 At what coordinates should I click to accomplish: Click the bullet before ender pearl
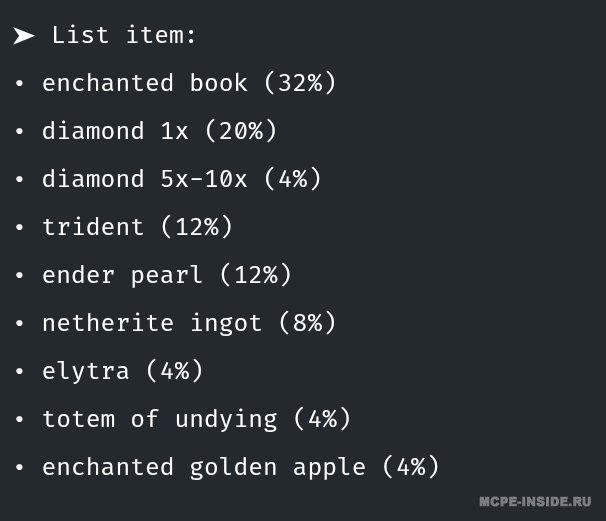19,276
